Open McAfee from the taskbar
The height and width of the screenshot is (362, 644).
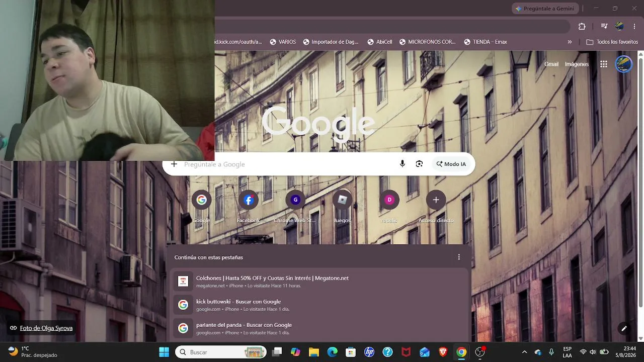pyautogui.click(x=406, y=352)
